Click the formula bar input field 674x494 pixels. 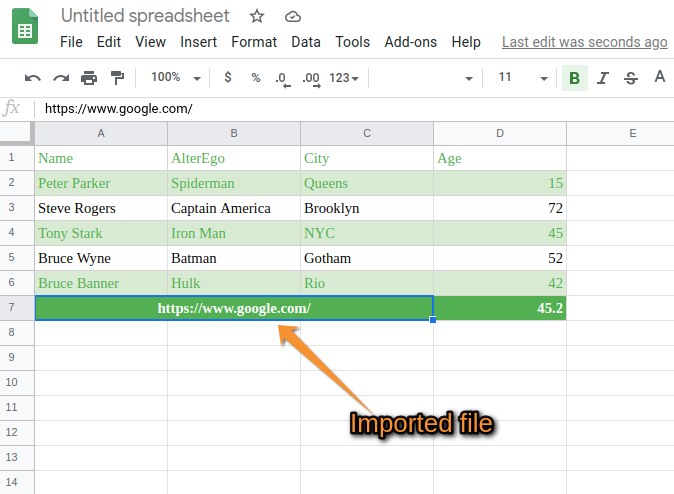(x=350, y=109)
